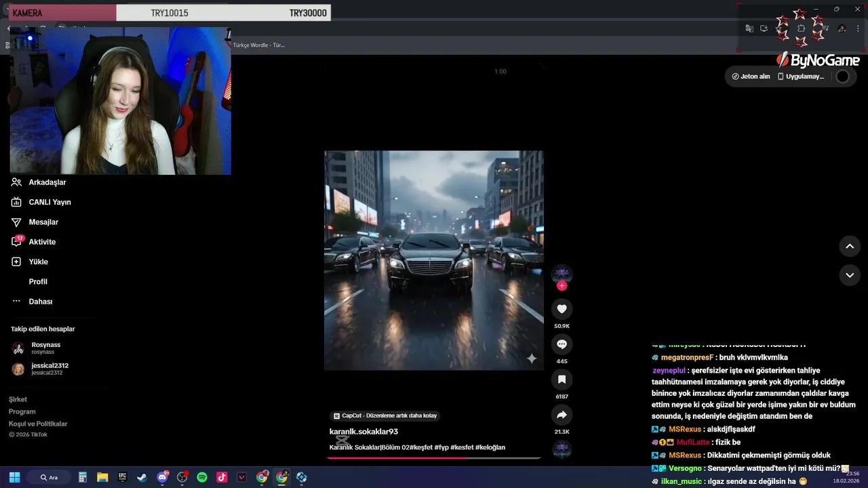Open the spinning music disc under the share count
Viewport: 868px width, 488px height.
coord(561,449)
